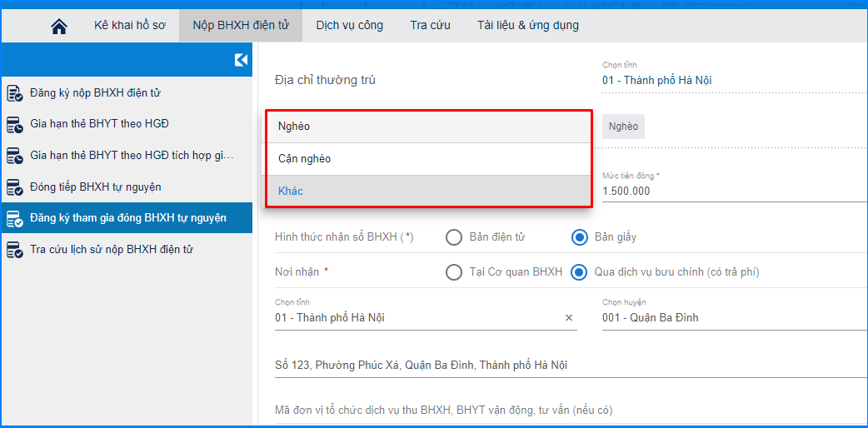Viewport: 868px width, 428px height.
Task: Click icon of Gia hạn thẻ BHYT tích hợp
Action: coord(14,156)
